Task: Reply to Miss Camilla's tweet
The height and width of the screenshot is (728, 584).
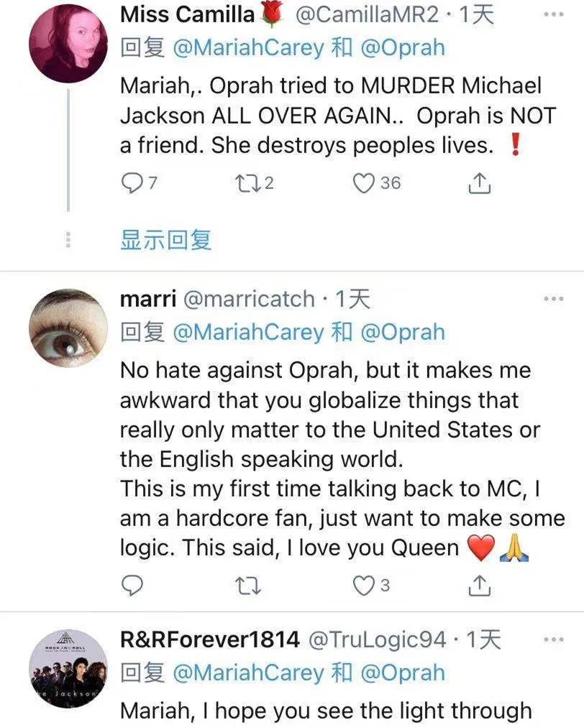Action: click(131, 183)
